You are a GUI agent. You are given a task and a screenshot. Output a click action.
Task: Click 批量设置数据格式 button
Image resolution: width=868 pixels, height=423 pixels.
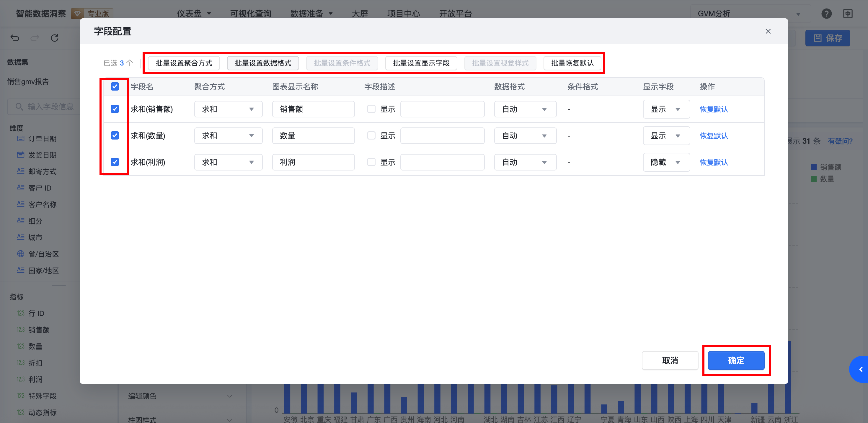pos(263,63)
